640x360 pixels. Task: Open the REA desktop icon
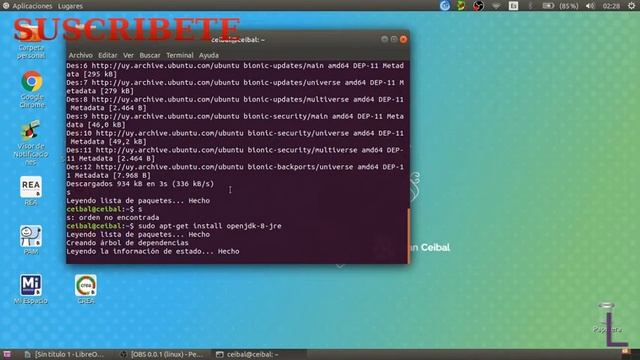(x=31, y=191)
